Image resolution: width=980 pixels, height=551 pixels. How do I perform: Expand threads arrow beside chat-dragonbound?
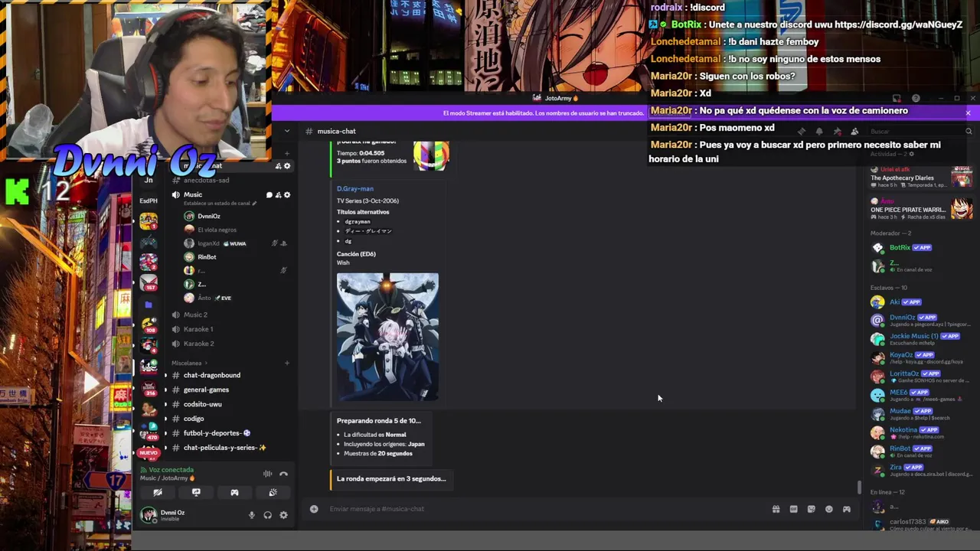[165, 376]
